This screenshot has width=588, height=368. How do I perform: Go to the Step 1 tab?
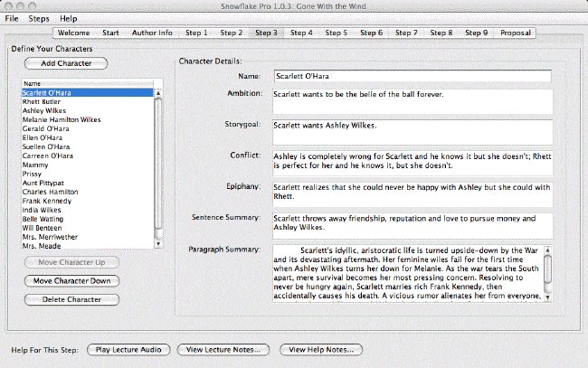tap(196, 33)
